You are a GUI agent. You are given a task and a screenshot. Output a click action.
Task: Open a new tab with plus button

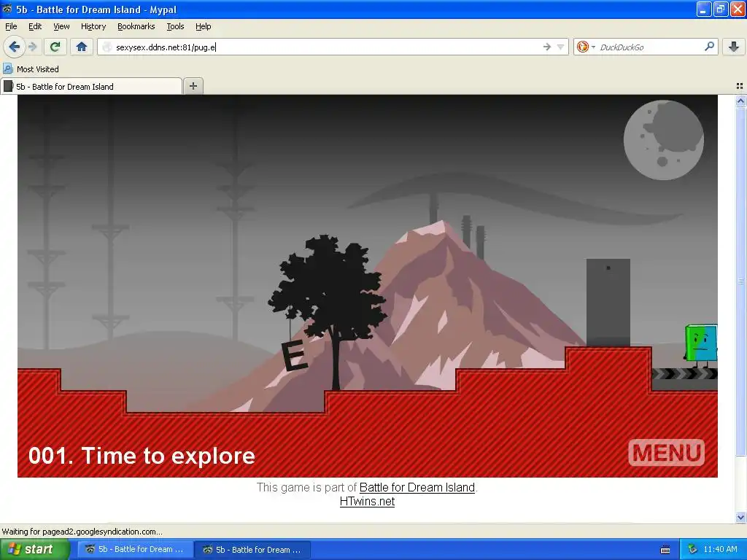[193, 86]
